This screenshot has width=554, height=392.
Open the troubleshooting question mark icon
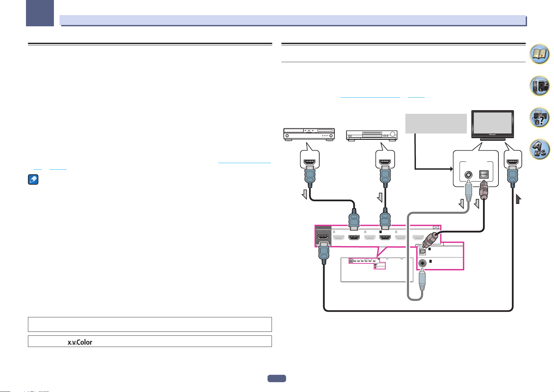pos(540,117)
